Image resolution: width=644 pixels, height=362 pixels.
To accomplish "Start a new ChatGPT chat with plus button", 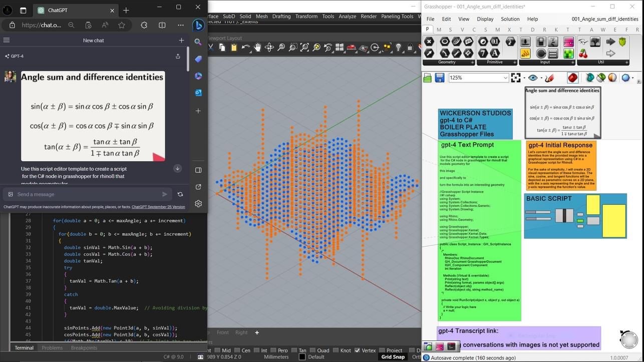I will pyautogui.click(x=182, y=40).
